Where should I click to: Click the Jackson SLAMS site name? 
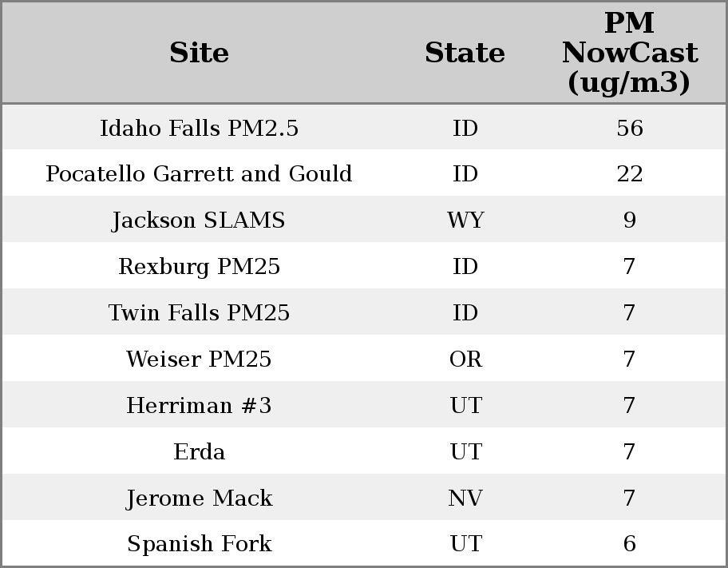[199, 220]
